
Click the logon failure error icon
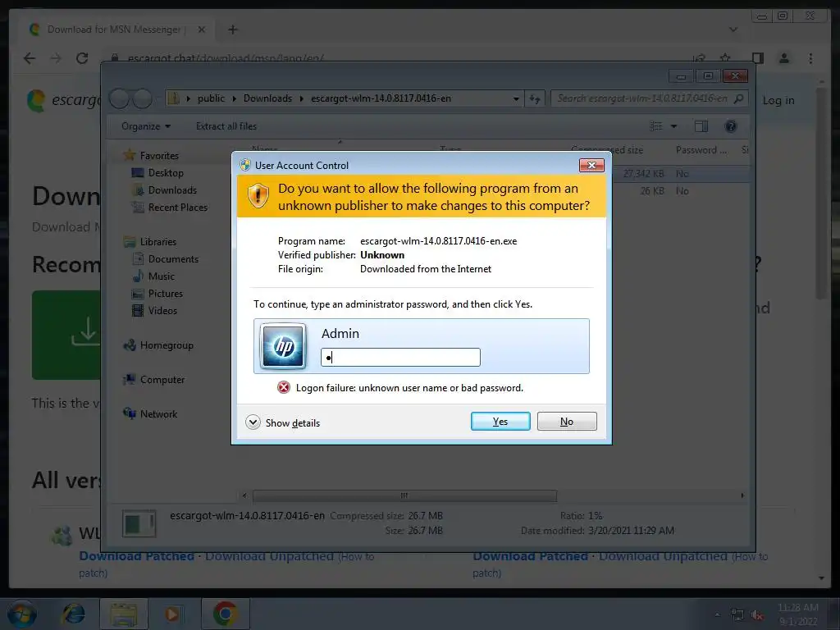(283, 387)
